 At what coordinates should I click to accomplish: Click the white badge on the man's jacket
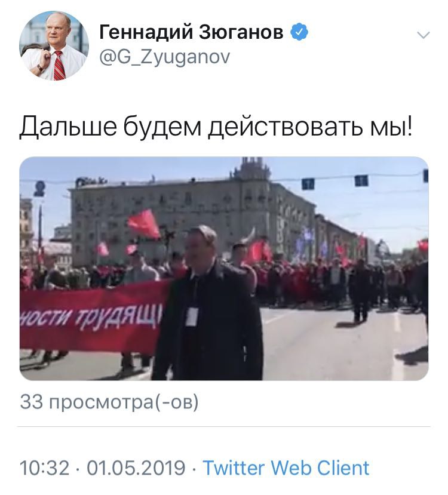[x=192, y=316]
